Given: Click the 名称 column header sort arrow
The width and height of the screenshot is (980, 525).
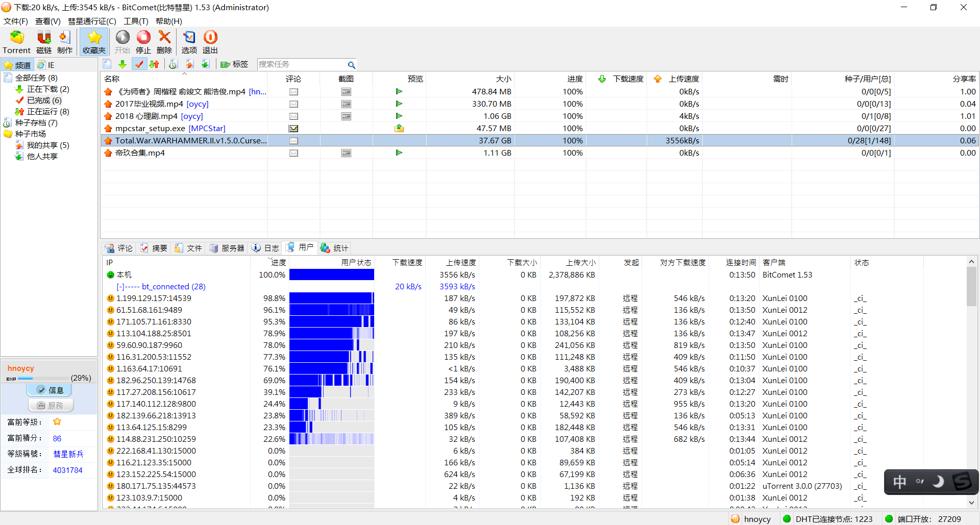Looking at the screenshot, I should pos(185,74).
